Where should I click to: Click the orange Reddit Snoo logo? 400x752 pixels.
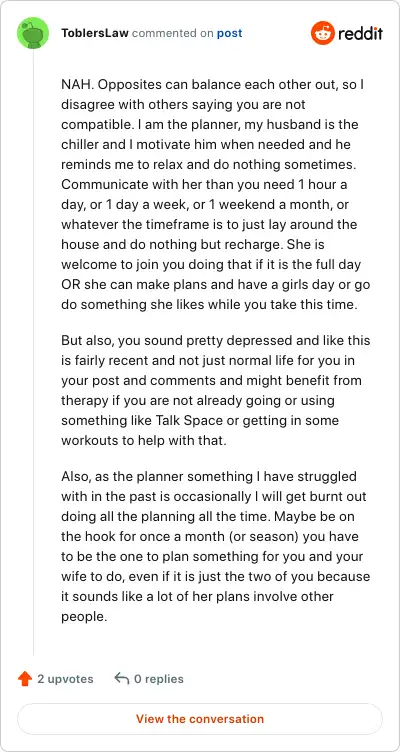tap(322, 33)
